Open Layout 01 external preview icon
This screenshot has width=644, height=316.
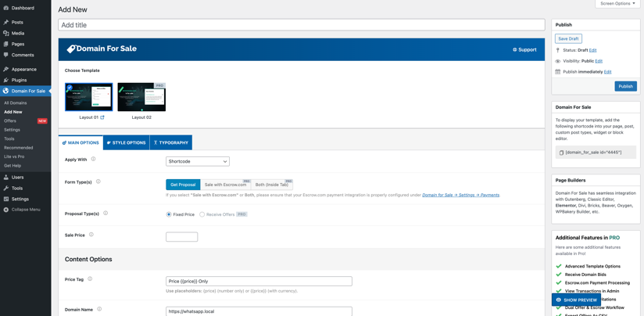tap(102, 117)
